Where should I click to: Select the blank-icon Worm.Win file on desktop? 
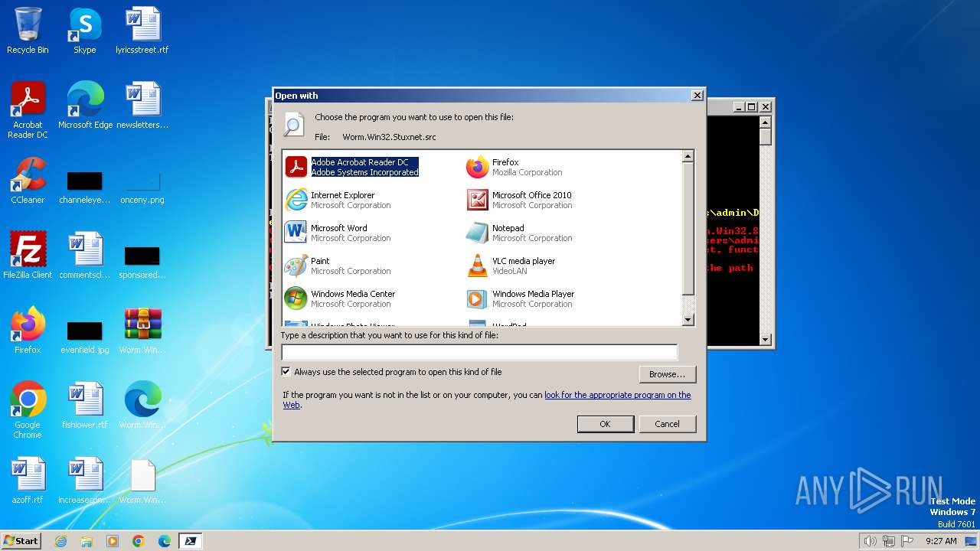pos(142,481)
